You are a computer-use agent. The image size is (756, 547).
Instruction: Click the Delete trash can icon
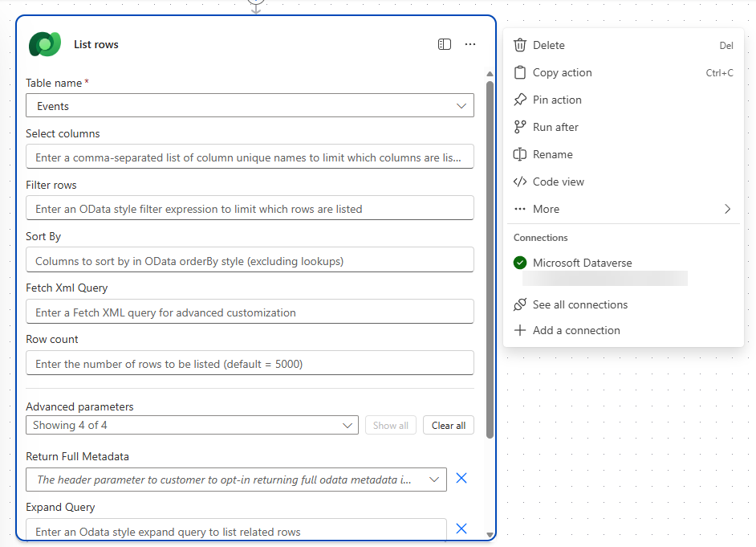coord(520,45)
